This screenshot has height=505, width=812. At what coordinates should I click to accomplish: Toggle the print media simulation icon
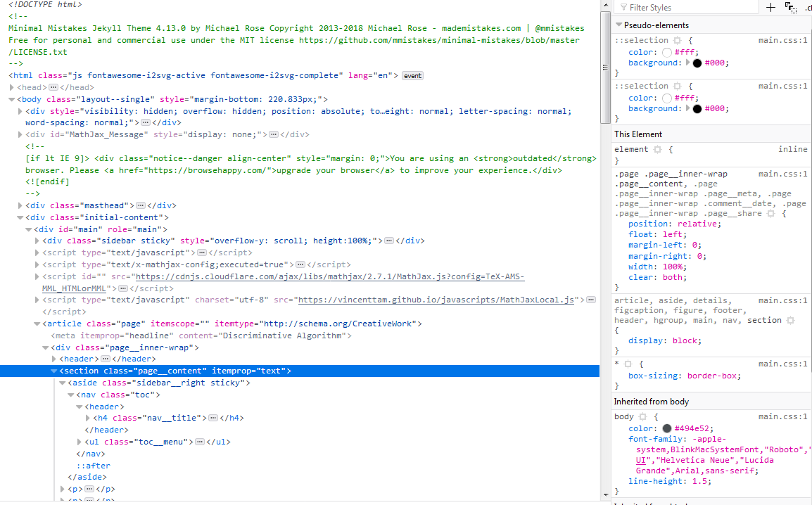tap(791, 8)
